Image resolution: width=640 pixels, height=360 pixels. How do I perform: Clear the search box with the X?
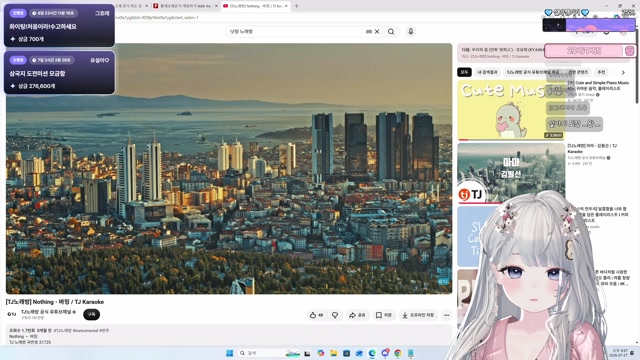click(x=377, y=31)
